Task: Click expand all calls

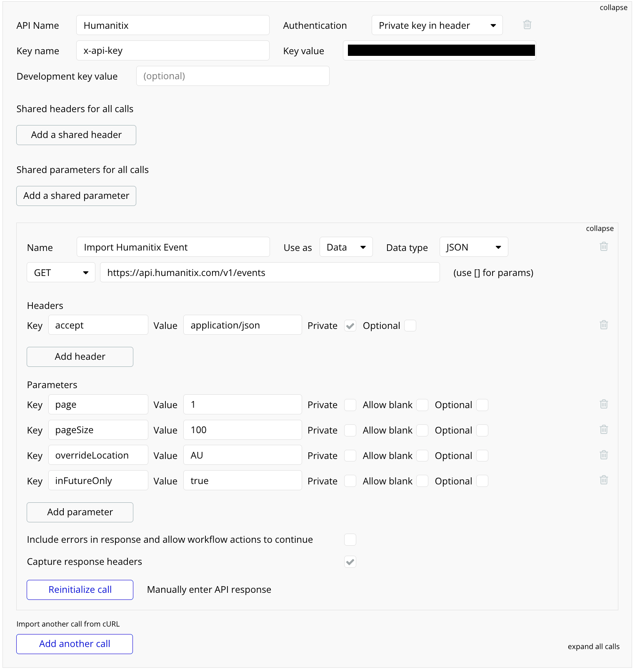Action: point(593,647)
